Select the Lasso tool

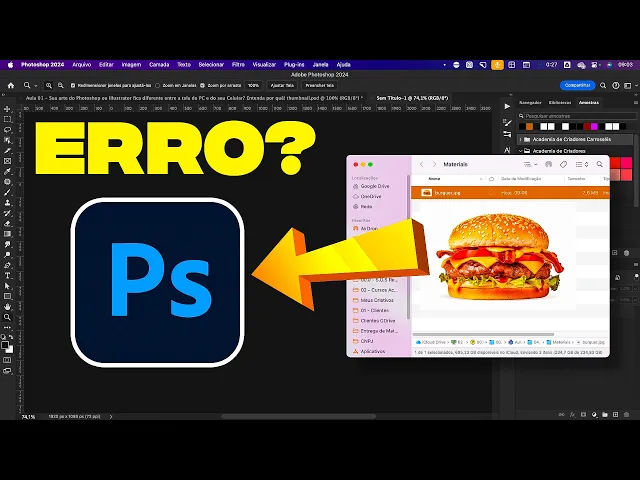tap(7, 130)
